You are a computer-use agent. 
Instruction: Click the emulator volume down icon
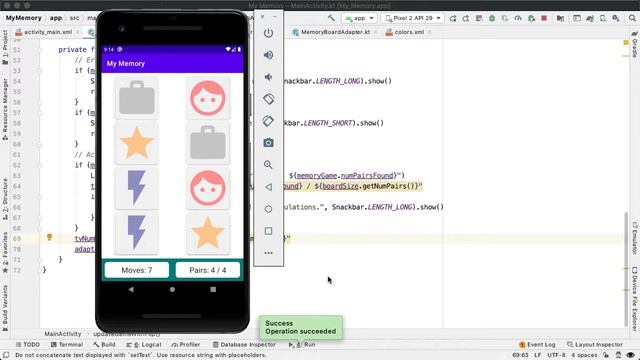268,77
